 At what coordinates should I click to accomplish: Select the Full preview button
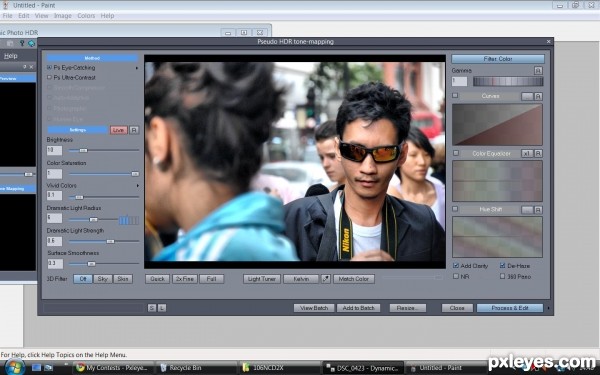212,279
